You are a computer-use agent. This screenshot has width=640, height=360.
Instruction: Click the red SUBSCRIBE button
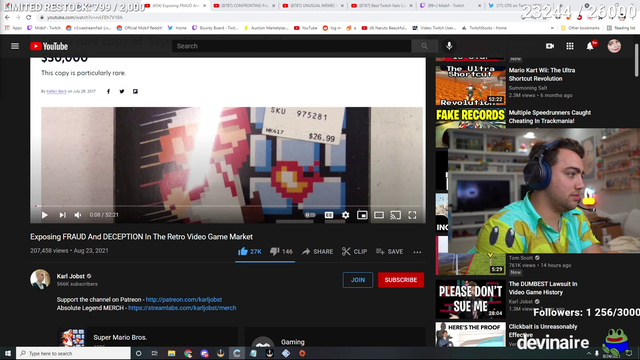[x=401, y=280]
